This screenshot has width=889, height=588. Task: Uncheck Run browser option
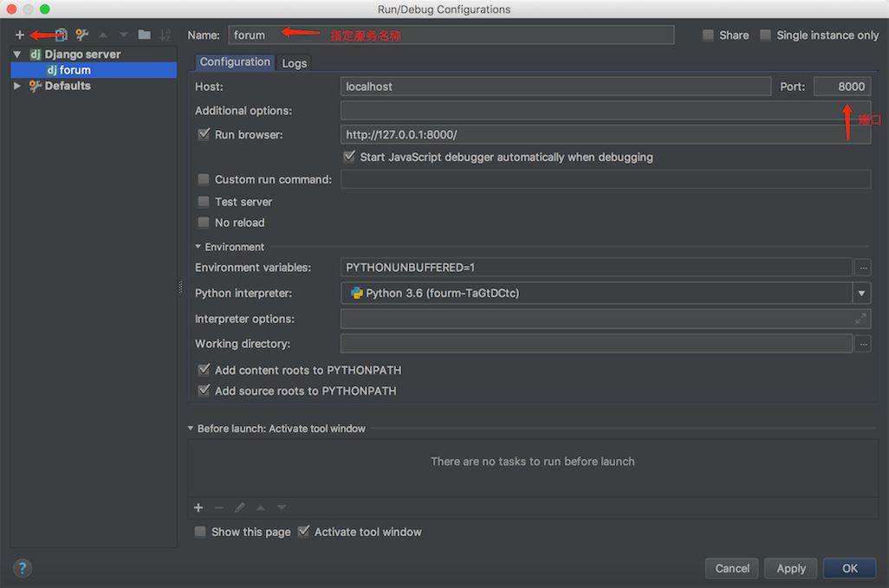pyautogui.click(x=204, y=134)
